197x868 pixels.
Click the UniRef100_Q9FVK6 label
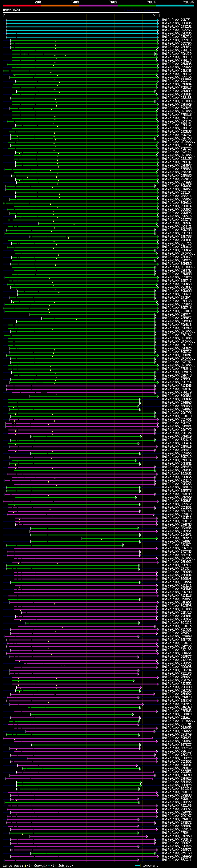point(177,846)
